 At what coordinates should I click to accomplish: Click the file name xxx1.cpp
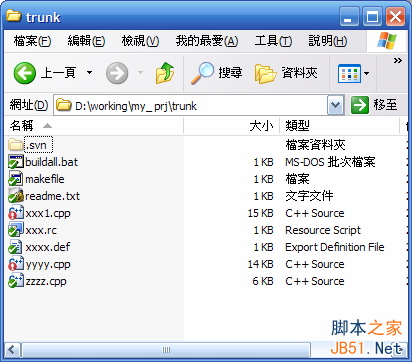(x=48, y=213)
